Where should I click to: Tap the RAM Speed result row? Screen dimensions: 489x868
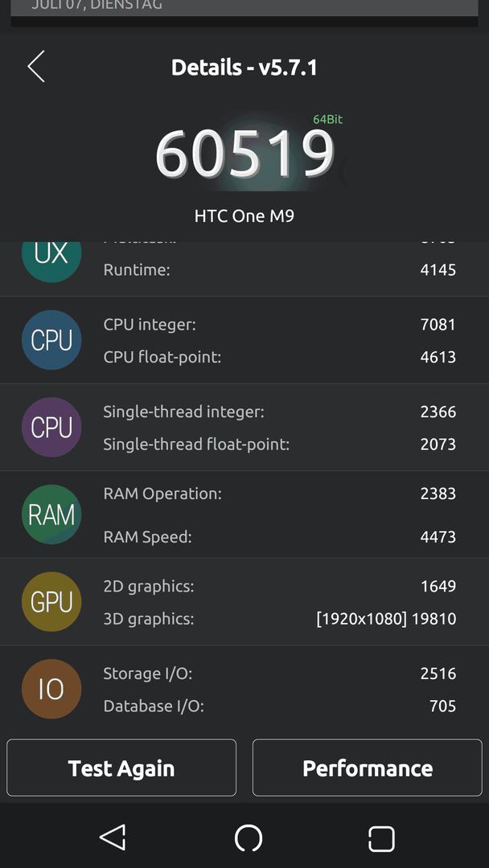(x=280, y=536)
